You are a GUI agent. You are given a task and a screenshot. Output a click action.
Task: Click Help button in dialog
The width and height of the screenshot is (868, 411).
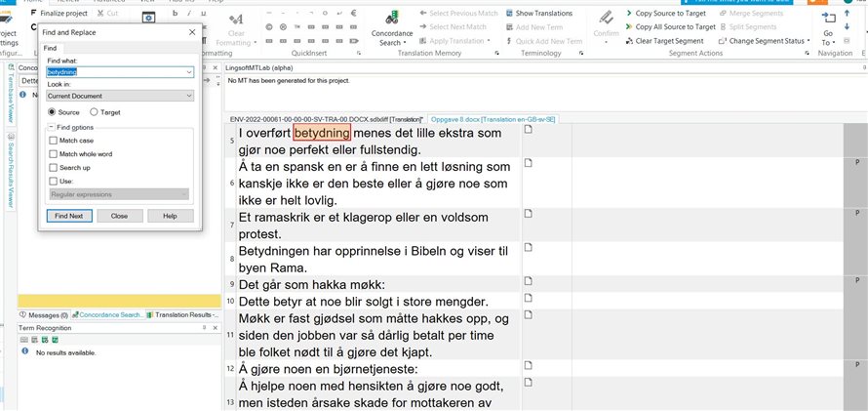170,216
